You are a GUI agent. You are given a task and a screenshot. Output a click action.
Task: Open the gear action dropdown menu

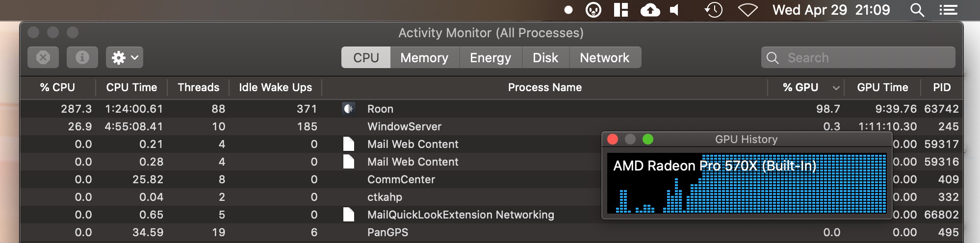(x=125, y=58)
